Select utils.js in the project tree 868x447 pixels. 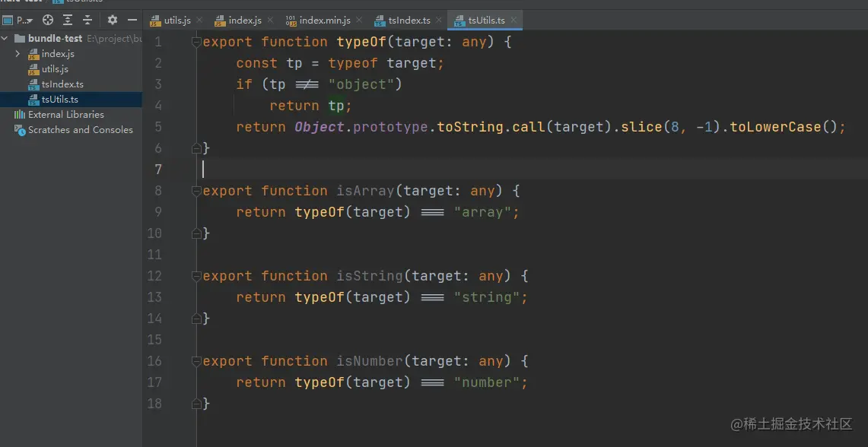55,69
